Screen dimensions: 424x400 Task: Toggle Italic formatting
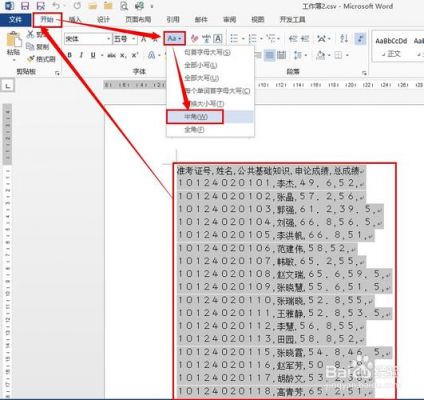pyautogui.click(x=81, y=55)
